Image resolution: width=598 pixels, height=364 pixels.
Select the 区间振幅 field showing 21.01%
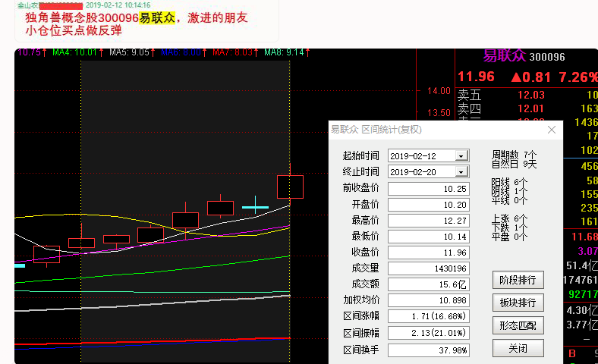(x=429, y=333)
